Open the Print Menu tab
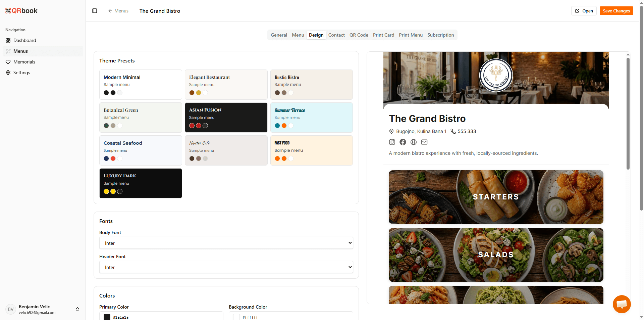 coord(411,35)
